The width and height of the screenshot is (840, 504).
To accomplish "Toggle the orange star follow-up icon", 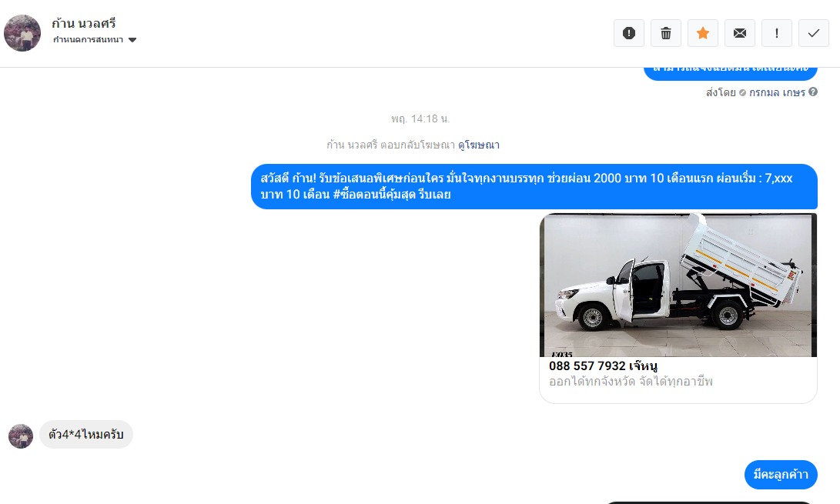I will (x=703, y=33).
